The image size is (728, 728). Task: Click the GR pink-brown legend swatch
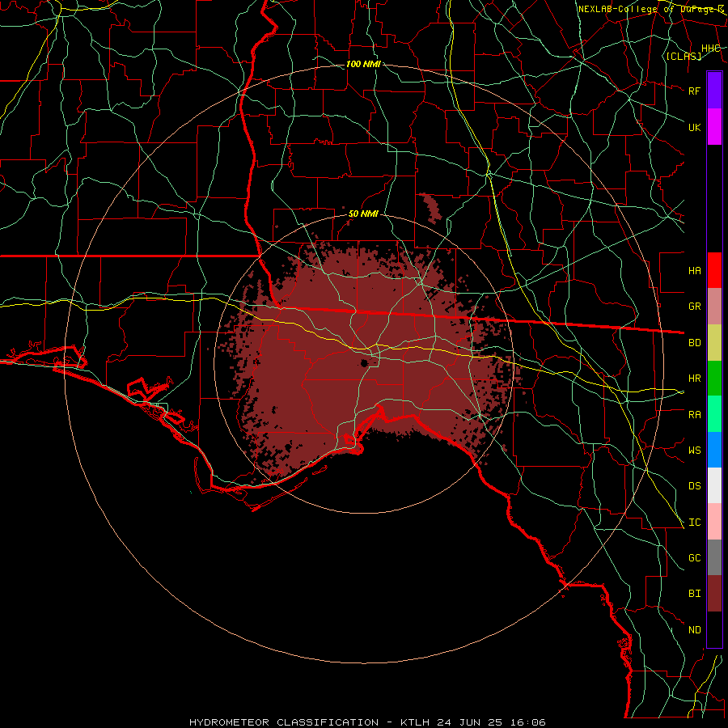pos(714,307)
